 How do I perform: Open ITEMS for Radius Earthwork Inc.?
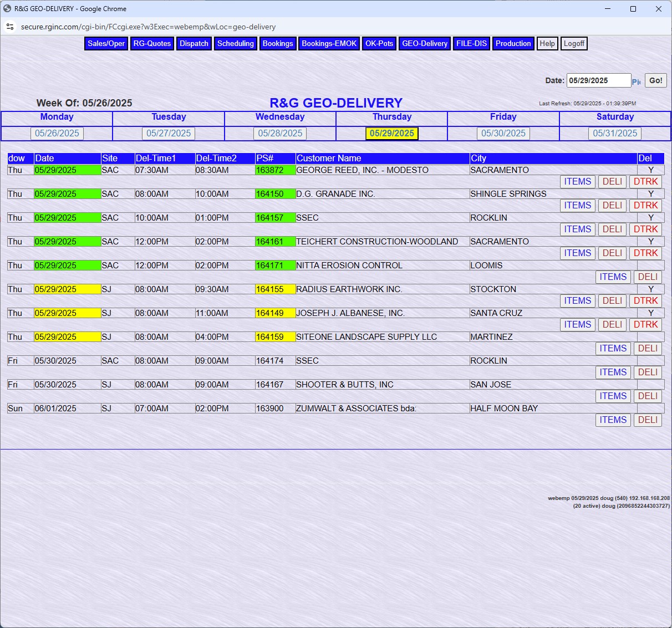(578, 301)
